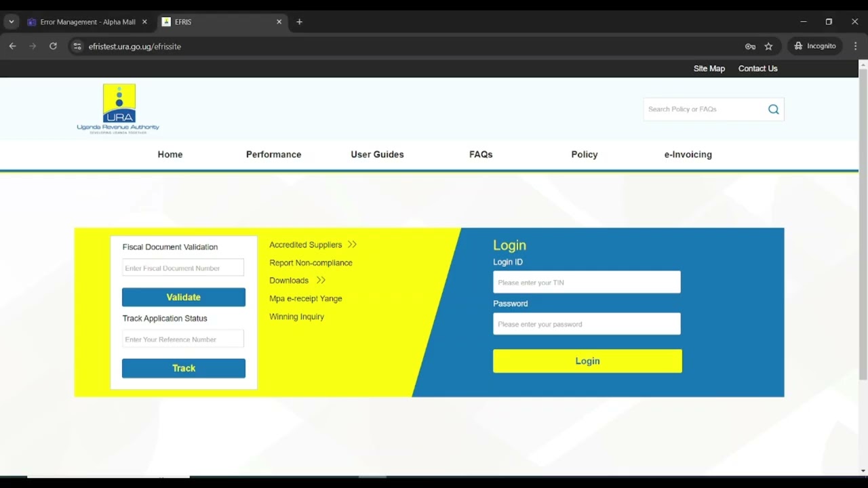The height and width of the screenshot is (488, 868).
Task: Open the password key icon in address bar
Action: (750, 46)
